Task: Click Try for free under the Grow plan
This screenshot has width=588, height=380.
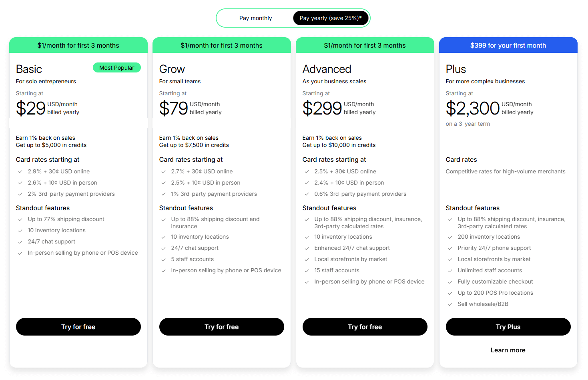Action: coord(221,327)
